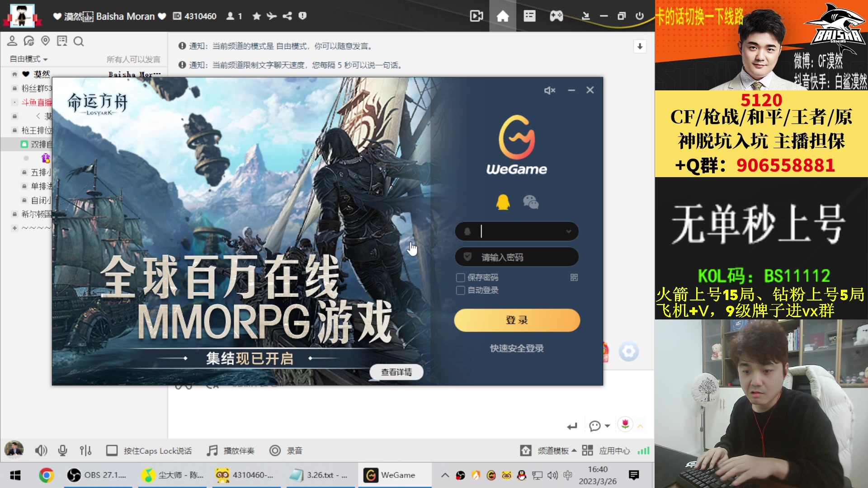Open the video icon in YY title bar
Viewport: 868px width, 488px height.
[476, 16]
